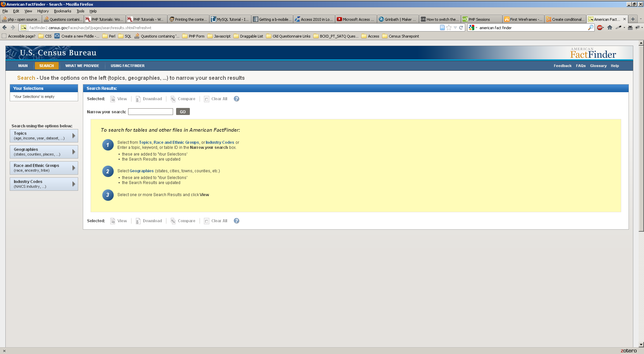Bookmark page using the star icon

point(449,28)
